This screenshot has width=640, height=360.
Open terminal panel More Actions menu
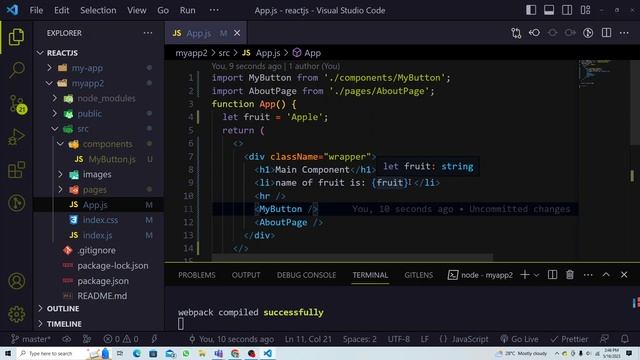point(588,275)
